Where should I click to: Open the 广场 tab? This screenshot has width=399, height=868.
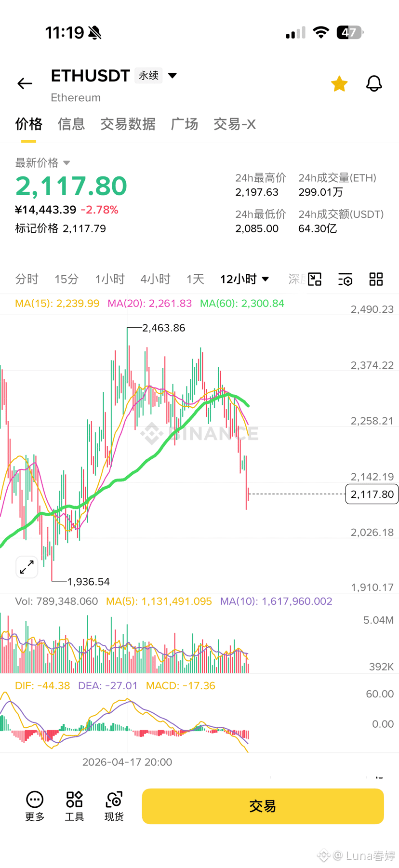tap(184, 124)
